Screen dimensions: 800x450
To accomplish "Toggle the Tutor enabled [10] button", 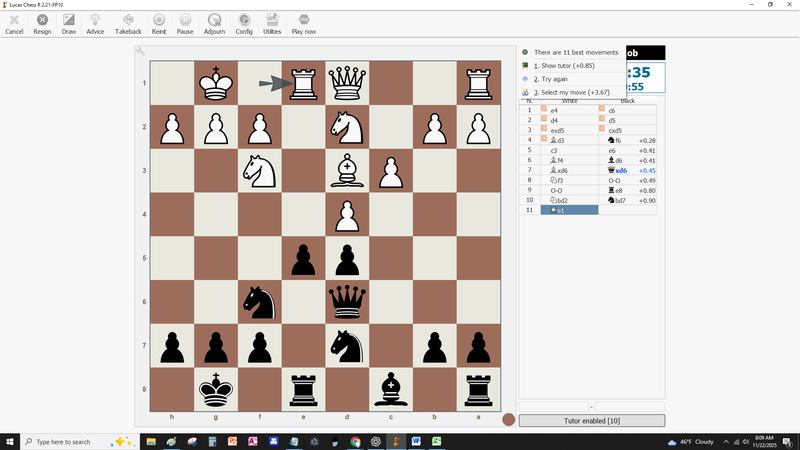I will [x=591, y=421].
